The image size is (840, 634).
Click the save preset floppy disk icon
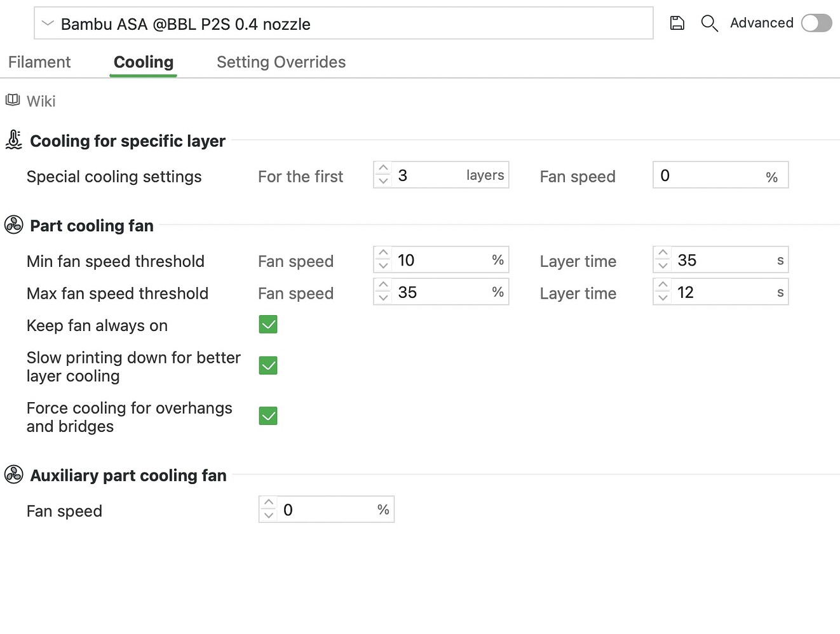click(x=677, y=24)
